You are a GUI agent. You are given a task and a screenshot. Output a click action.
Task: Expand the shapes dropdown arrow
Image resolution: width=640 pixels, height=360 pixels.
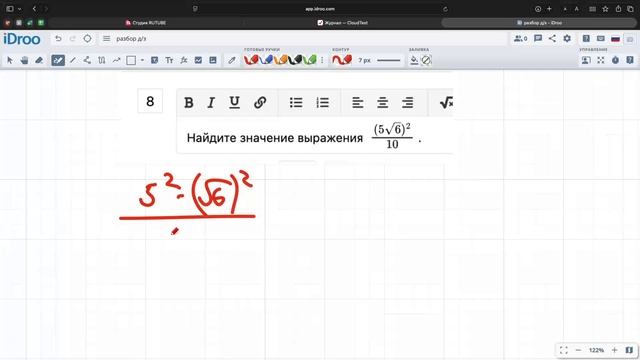coord(142,60)
